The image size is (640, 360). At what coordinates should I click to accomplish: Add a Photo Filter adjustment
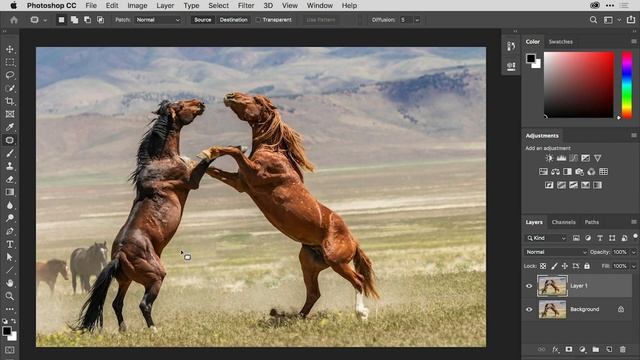tap(579, 171)
